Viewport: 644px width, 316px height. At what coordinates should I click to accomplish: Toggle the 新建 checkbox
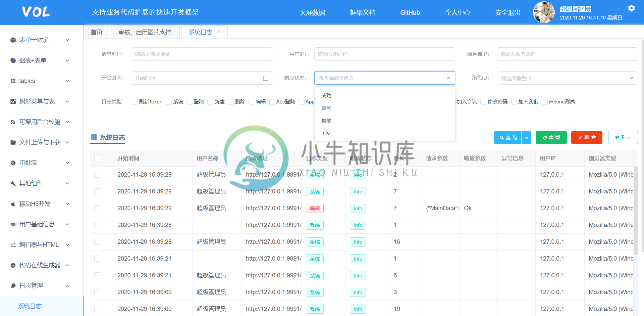click(x=210, y=102)
